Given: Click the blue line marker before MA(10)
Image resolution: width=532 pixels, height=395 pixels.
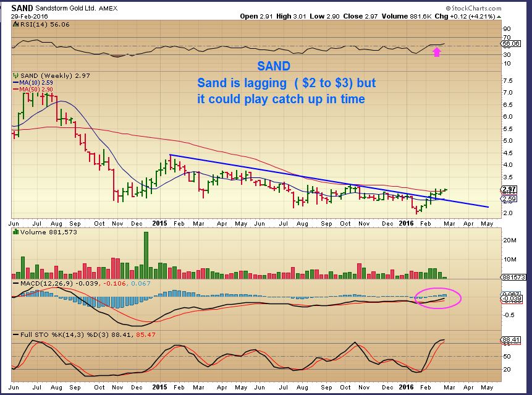Looking at the screenshot, I should coord(15,82).
